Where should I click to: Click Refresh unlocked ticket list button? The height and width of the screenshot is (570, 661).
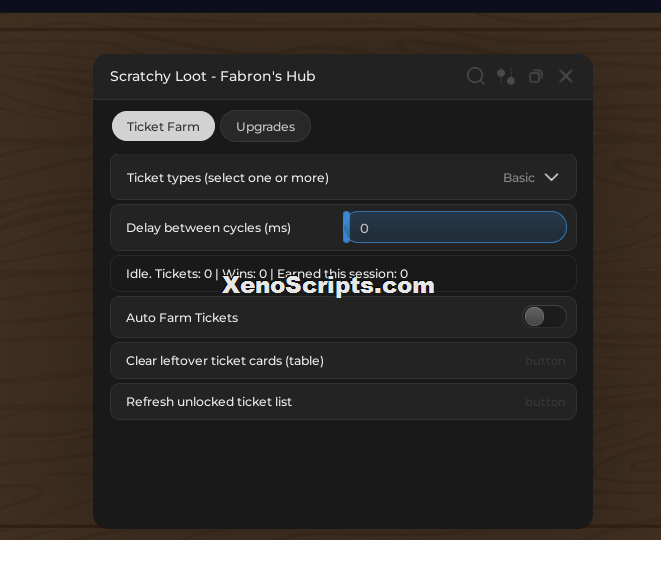coord(343,402)
